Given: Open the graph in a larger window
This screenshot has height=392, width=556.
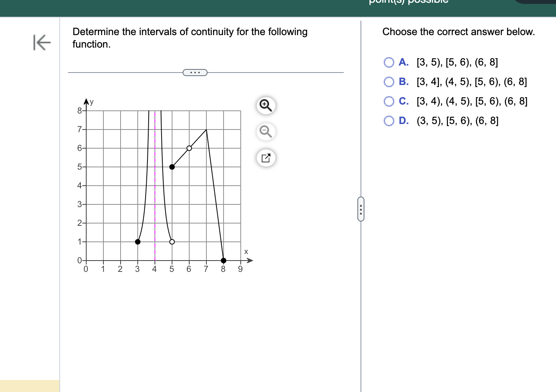Looking at the screenshot, I should point(266,158).
